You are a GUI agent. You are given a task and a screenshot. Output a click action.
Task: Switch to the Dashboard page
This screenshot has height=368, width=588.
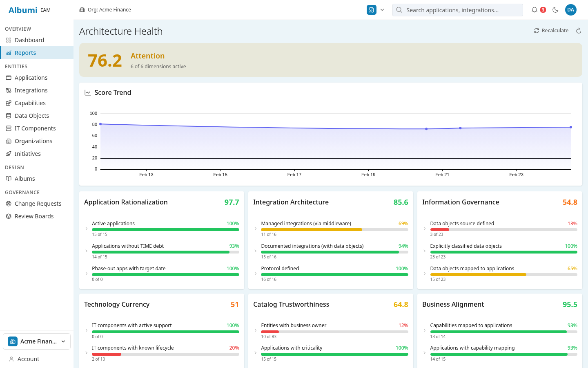[29, 40]
